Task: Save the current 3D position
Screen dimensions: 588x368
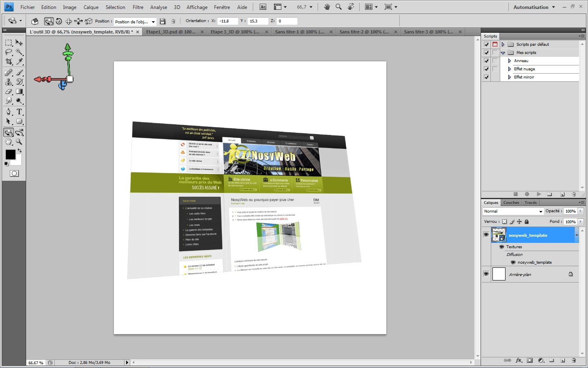Action: click(163, 21)
